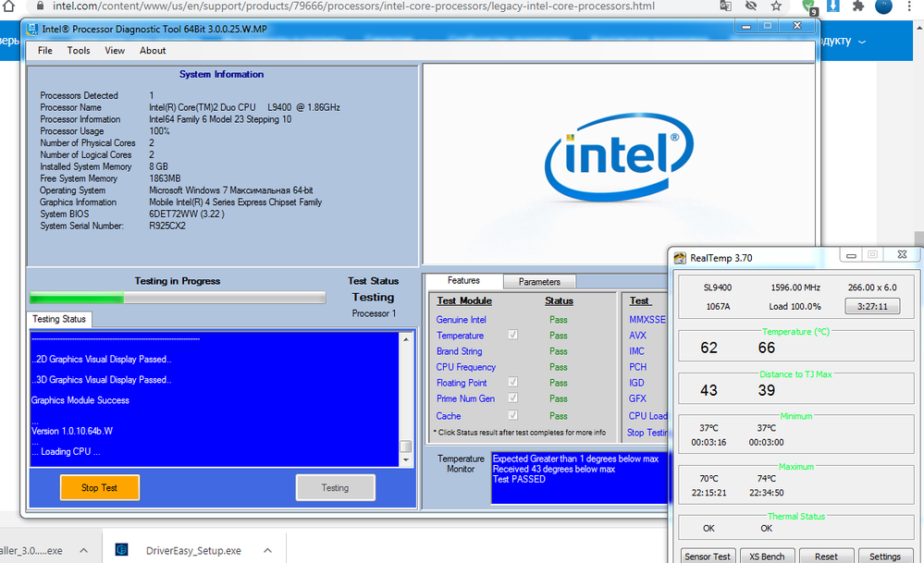Click the orange Stop Test button
924x563 pixels.
[x=100, y=487]
